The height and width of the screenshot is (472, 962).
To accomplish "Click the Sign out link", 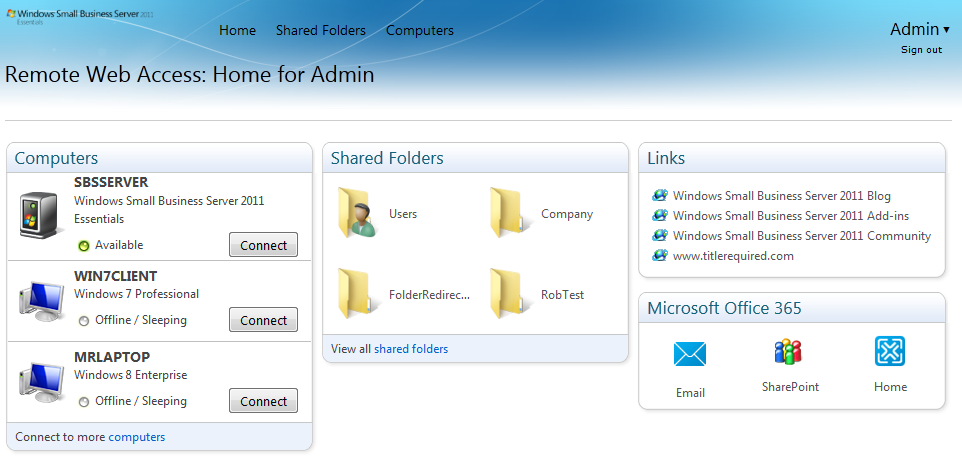I will click(921, 50).
